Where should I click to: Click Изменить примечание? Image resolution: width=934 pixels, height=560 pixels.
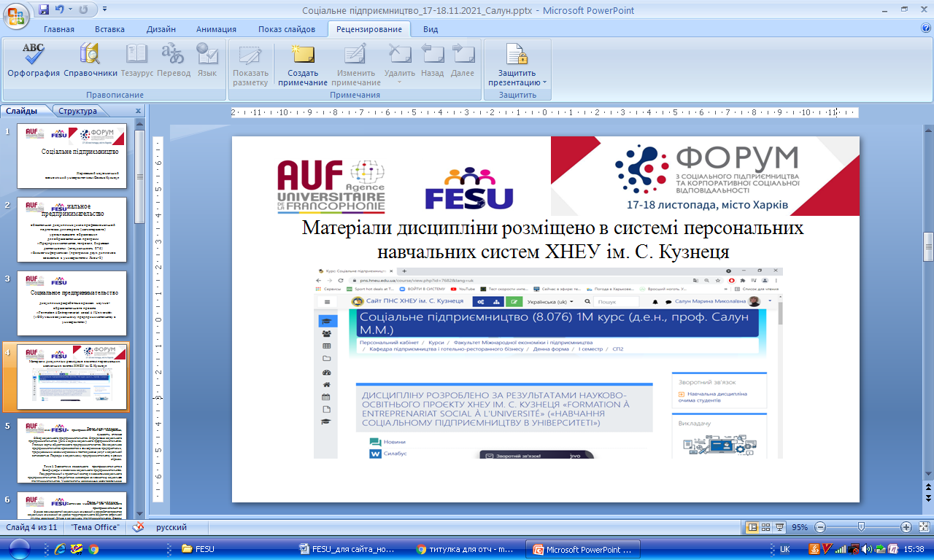(x=355, y=64)
